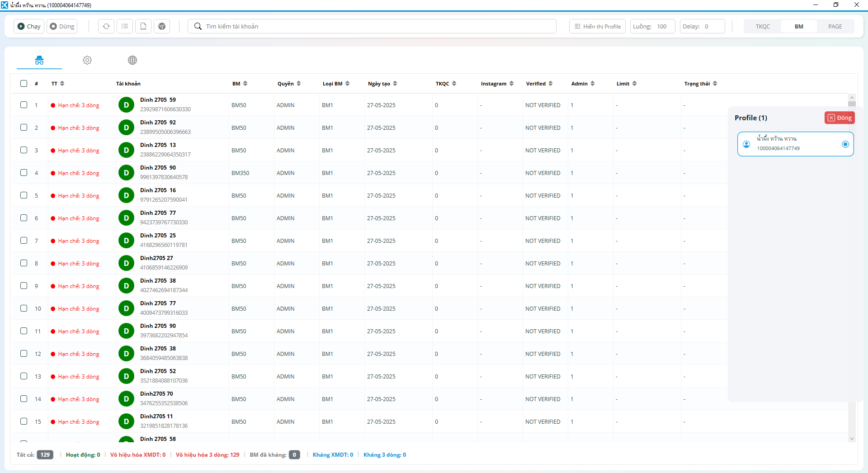Click the Chrome browser icon in the toolbar
Image resolution: width=868 pixels, height=473 pixels.
click(x=162, y=26)
